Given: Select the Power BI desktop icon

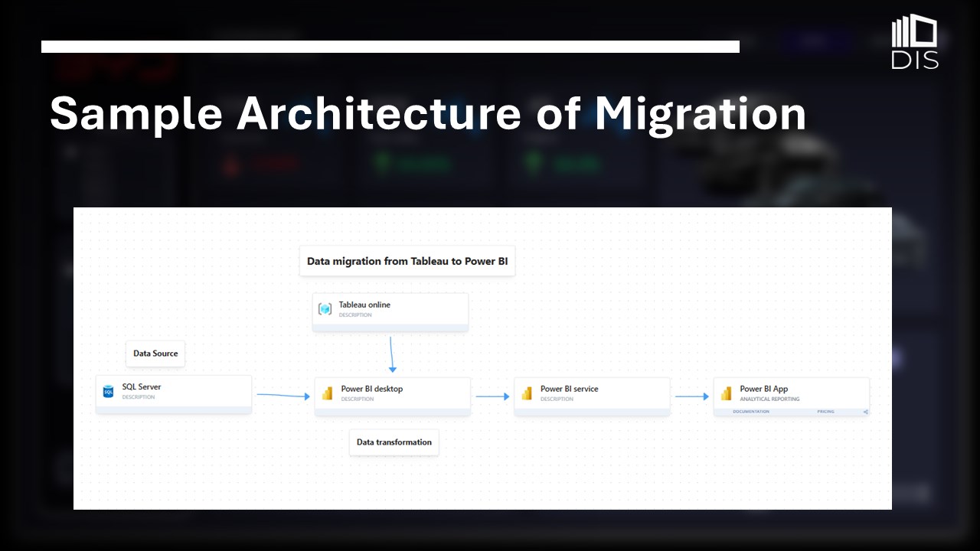Looking at the screenshot, I should pos(327,393).
